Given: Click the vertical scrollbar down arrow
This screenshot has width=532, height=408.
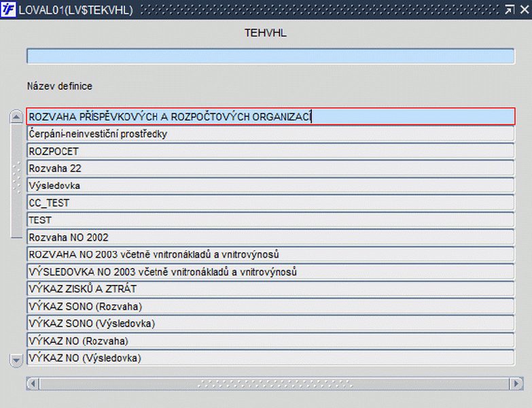Looking at the screenshot, I should pyautogui.click(x=16, y=360).
